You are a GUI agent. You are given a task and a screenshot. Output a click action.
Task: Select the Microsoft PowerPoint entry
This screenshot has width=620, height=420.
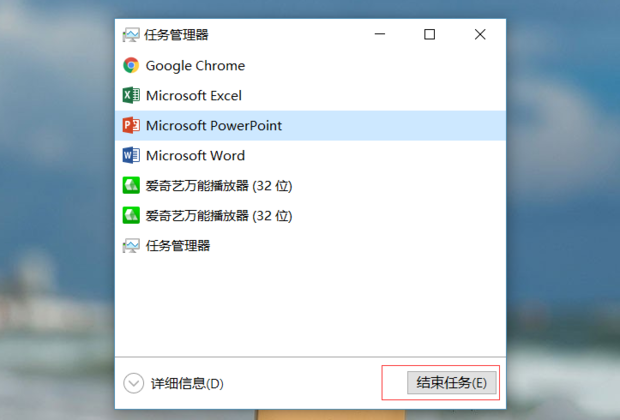[x=310, y=125]
